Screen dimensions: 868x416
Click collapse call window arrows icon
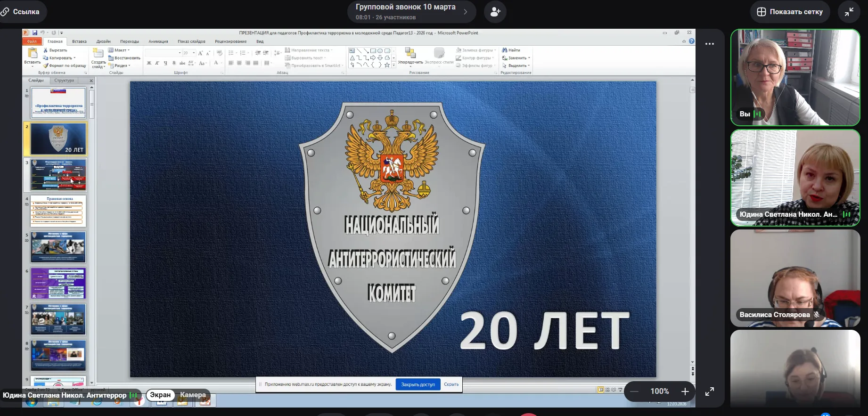click(849, 12)
